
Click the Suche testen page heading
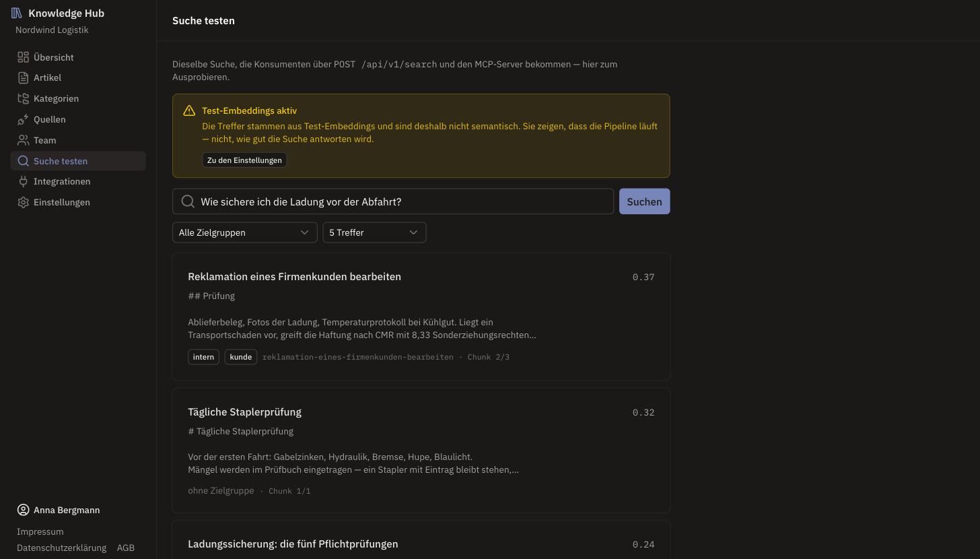(203, 21)
